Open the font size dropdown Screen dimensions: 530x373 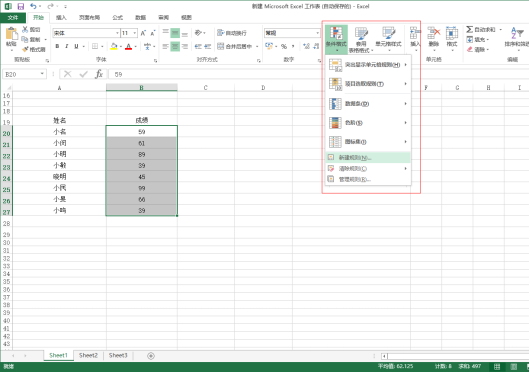[135, 33]
